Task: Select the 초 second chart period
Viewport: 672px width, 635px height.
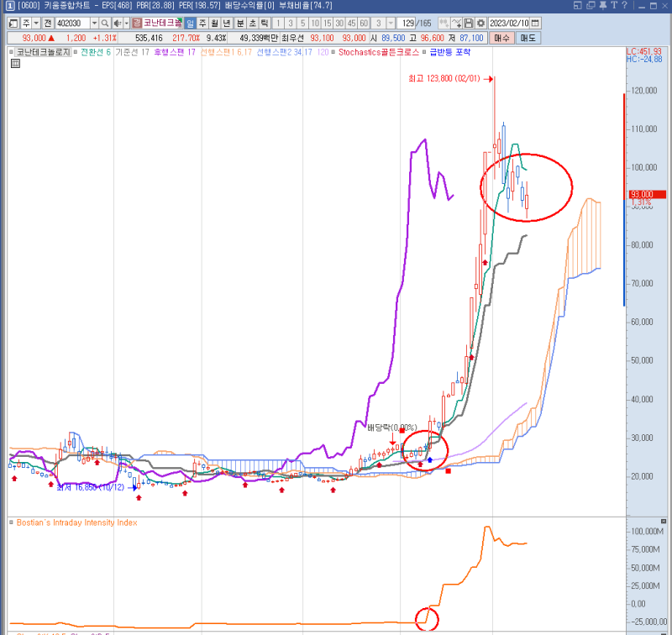Action: [253, 24]
